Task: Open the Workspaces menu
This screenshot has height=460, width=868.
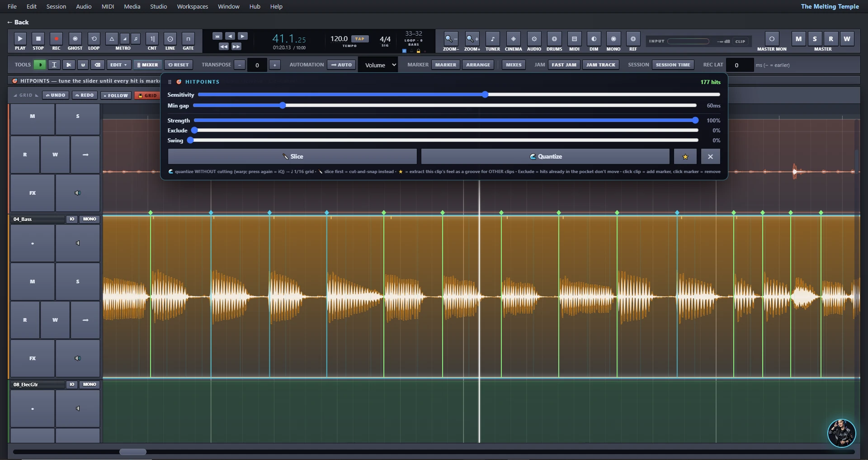Action: coord(193,6)
